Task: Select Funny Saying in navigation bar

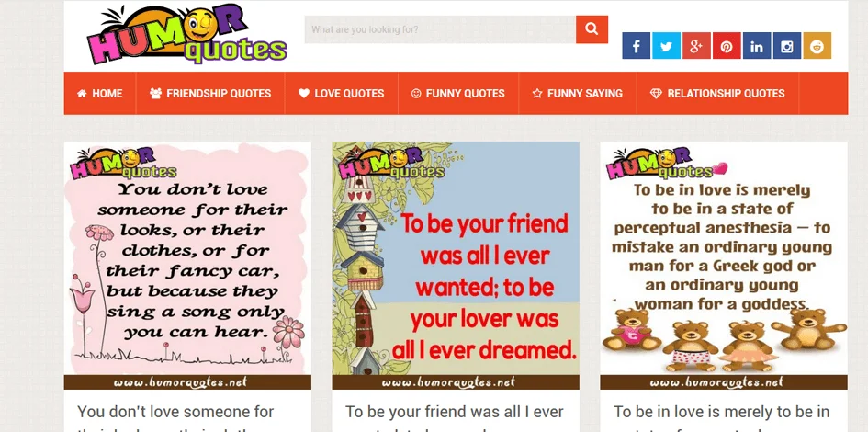Action: 578,93
